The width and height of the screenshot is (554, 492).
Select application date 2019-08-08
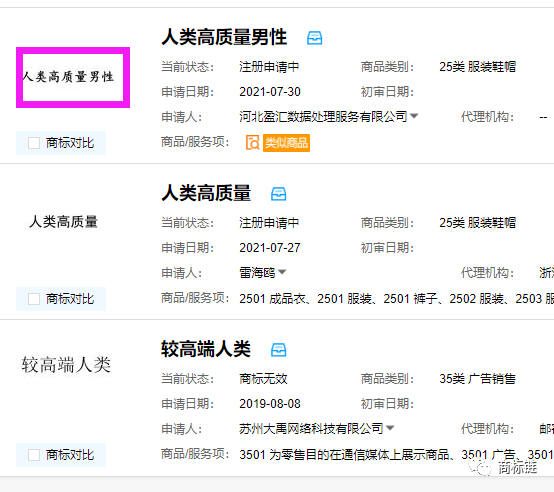(x=270, y=404)
